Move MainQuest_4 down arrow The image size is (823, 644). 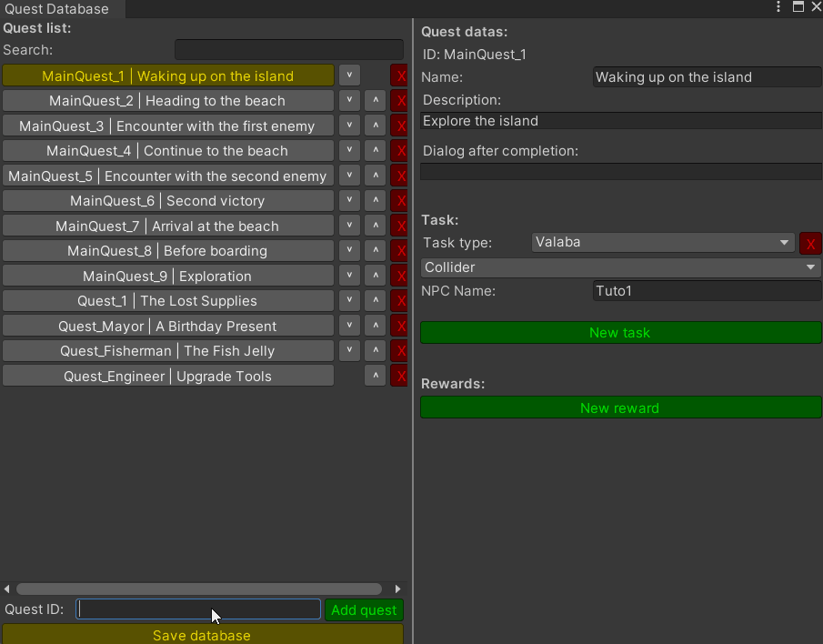pos(349,151)
